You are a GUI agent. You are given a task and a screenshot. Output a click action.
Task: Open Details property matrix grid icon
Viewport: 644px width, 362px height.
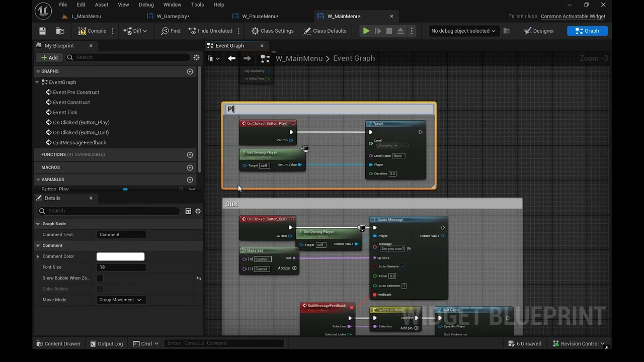click(188, 211)
